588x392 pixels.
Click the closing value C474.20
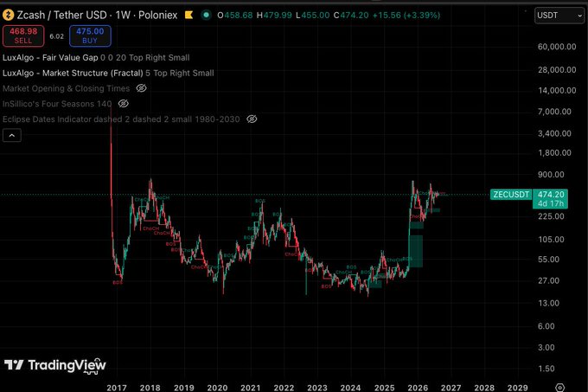pos(351,16)
